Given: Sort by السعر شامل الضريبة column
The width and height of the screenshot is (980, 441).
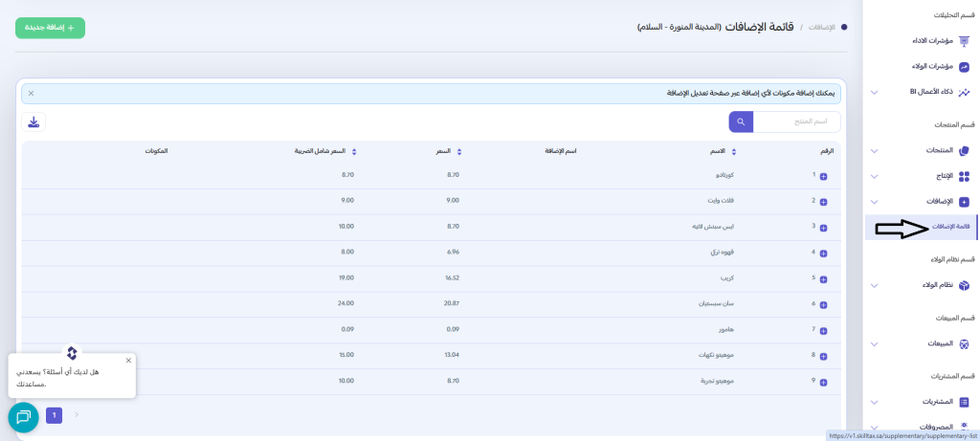Looking at the screenshot, I should coord(354,151).
